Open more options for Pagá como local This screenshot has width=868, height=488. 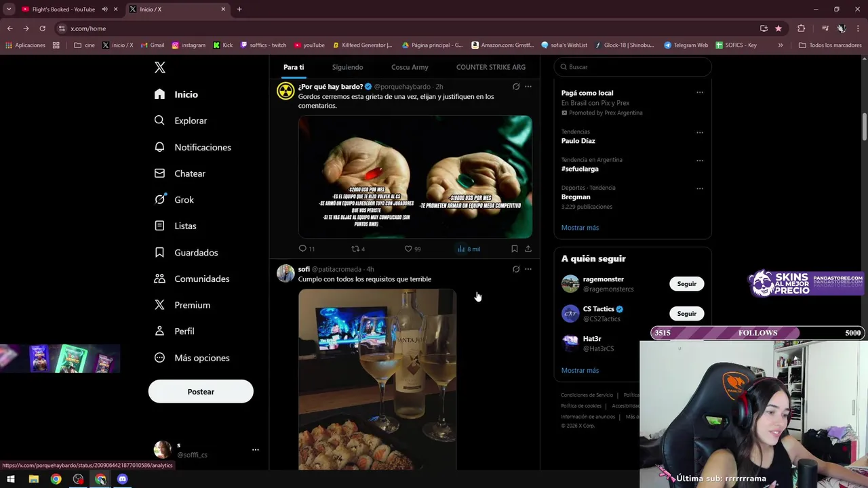(x=700, y=93)
